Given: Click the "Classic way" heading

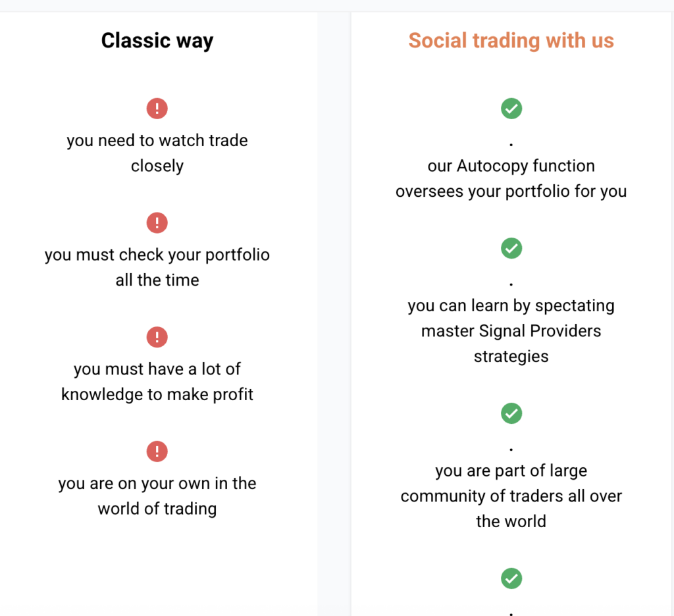Looking at the screenshot, I should (157, 41).
